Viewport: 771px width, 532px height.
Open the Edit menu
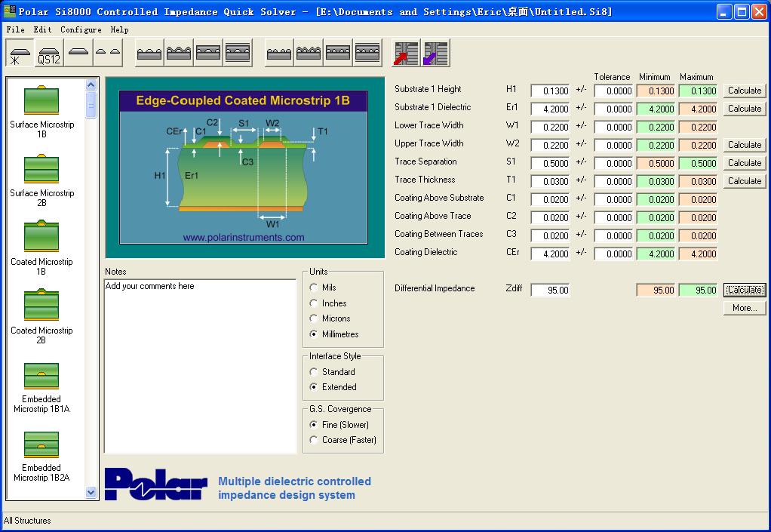[42, 29]
